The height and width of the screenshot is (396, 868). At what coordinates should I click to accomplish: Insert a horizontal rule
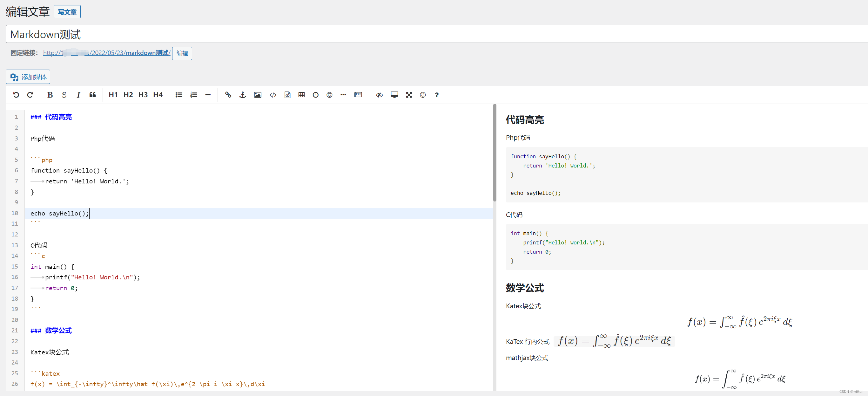tap(208, 95)
